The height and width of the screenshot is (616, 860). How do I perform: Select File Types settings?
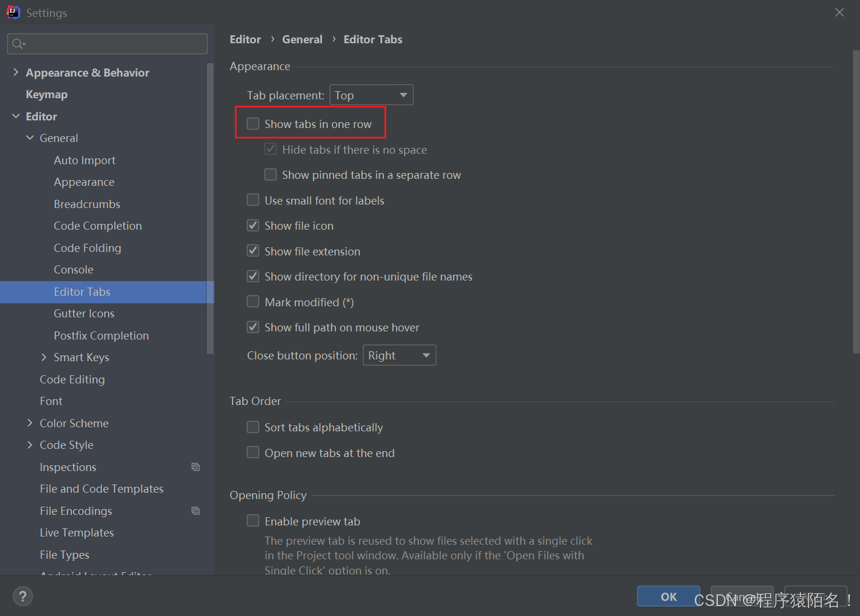pyautogui.click(x=64, y=555)
